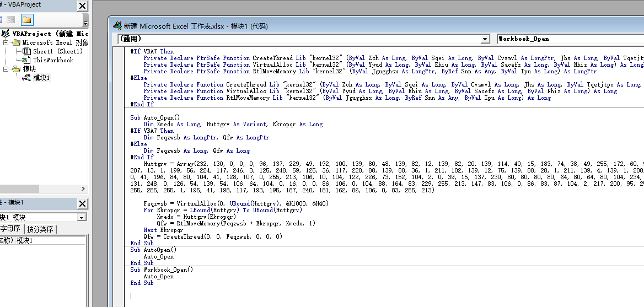Close the 模块1 properties panel

(x=83, y=203)
